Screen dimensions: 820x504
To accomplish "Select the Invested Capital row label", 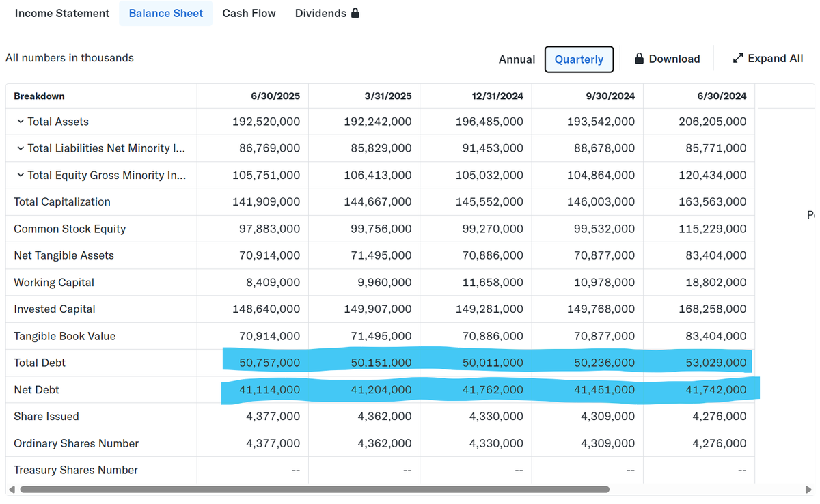I will point(55,309).
